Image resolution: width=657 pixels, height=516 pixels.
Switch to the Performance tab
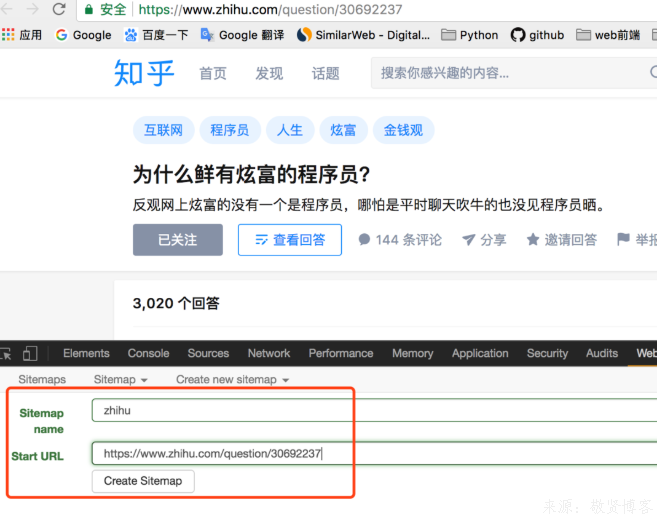341,353
